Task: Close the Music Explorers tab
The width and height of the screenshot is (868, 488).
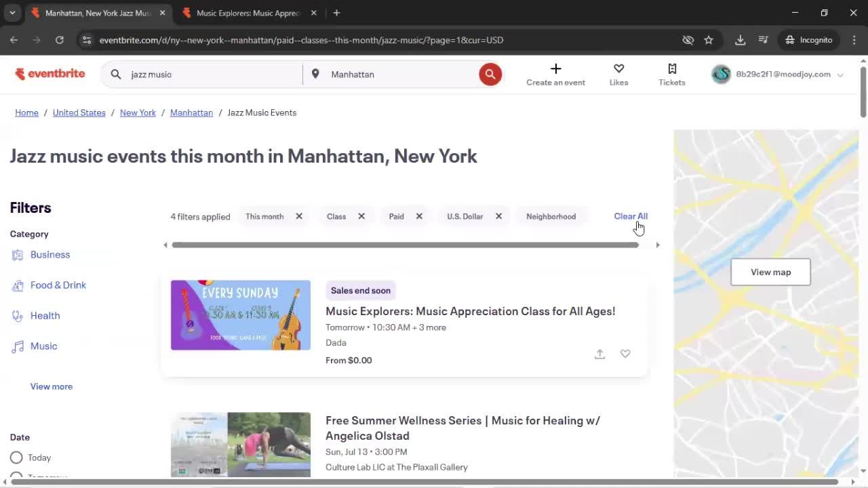Action: [x=313, y=13]
